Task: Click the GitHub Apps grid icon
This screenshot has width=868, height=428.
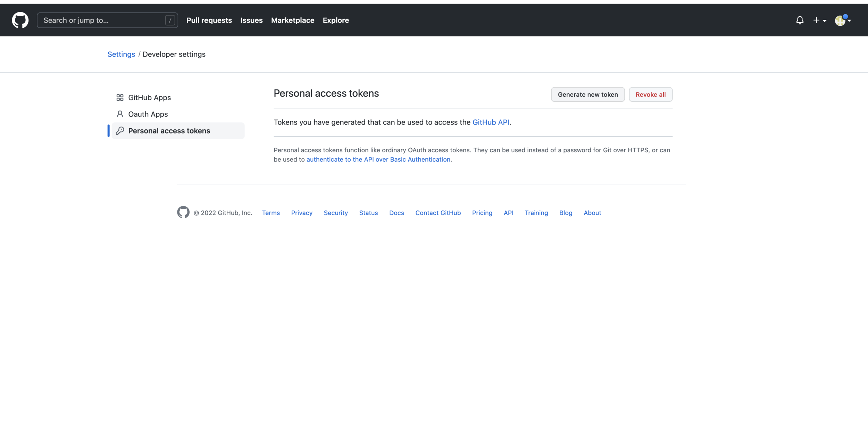Action: point(120,97)
